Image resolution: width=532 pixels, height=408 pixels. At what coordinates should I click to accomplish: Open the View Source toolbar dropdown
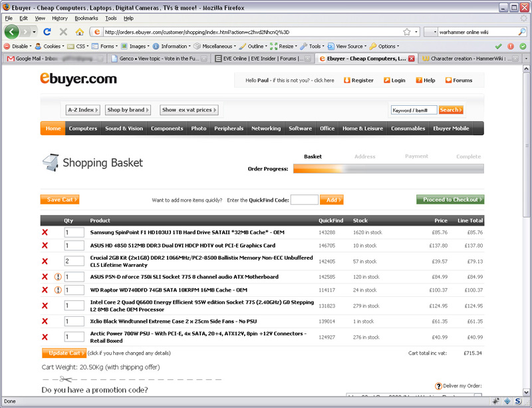click(347, 46)
